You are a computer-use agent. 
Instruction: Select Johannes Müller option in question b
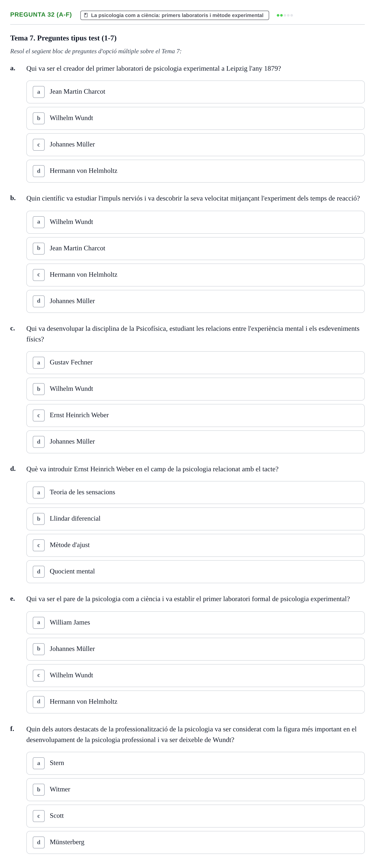pos(195,301)
